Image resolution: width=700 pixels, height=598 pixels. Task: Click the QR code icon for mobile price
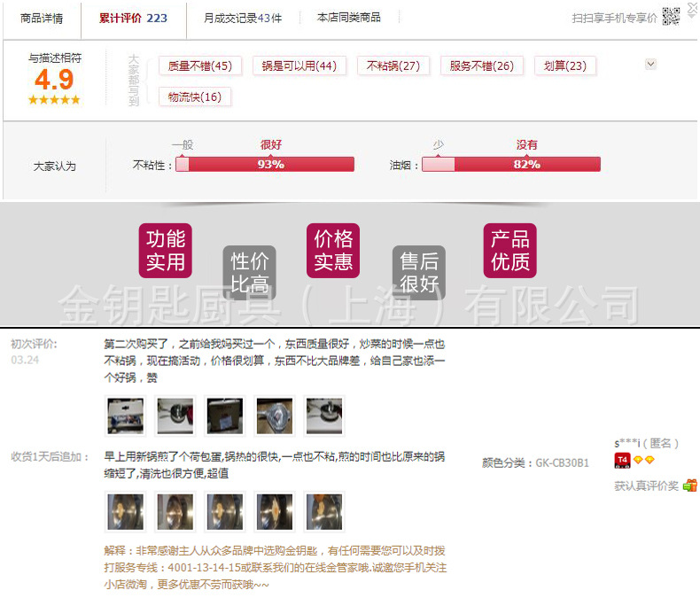pos(671,17)
